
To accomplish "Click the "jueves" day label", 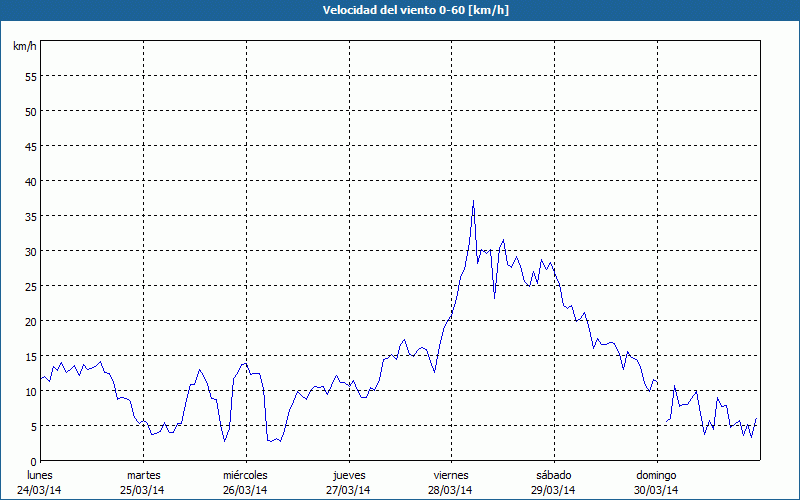I will [348, 475].
